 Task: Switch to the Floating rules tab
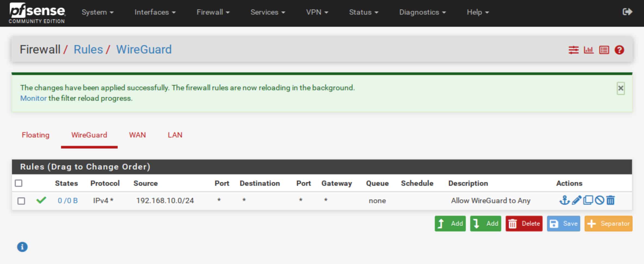tap(36, 135)
